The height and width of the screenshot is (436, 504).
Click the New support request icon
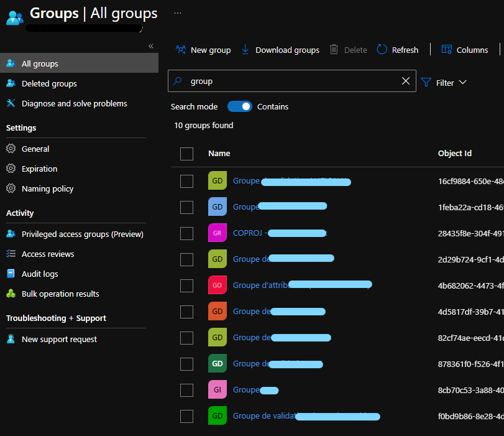coord(11,339)
